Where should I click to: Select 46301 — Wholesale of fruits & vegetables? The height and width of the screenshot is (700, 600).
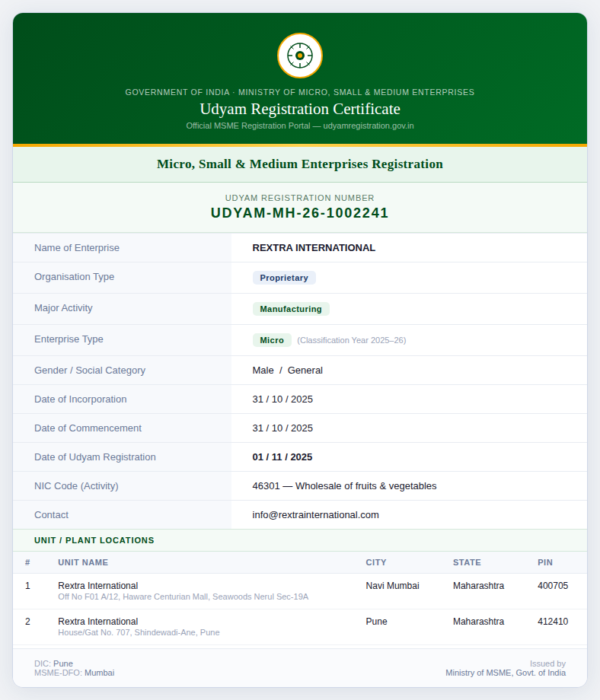pos(344,486)
